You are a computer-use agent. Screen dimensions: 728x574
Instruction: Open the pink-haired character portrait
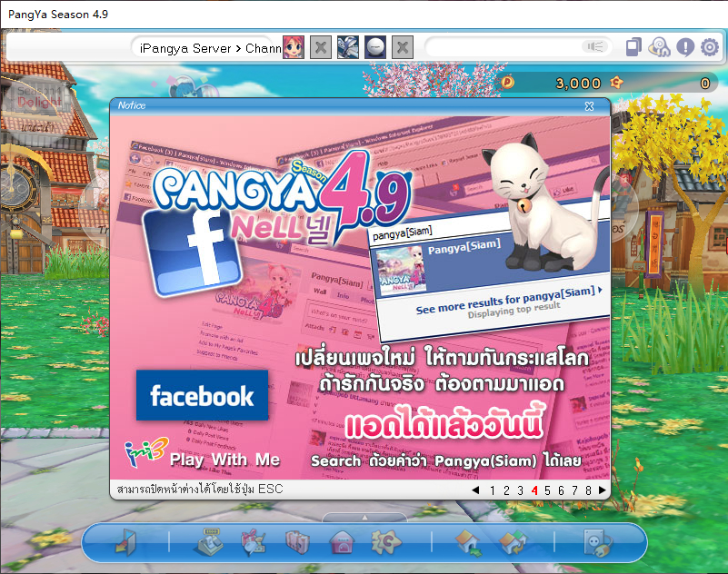(x=294, y=47)
